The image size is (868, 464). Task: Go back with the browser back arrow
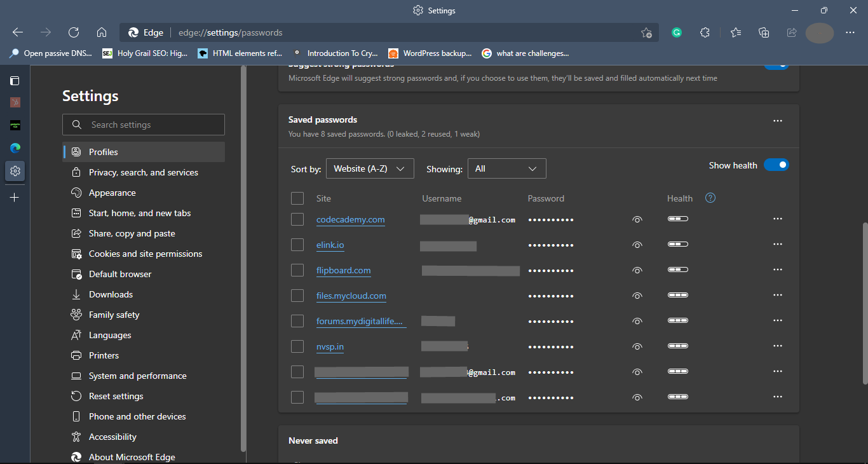18,32
